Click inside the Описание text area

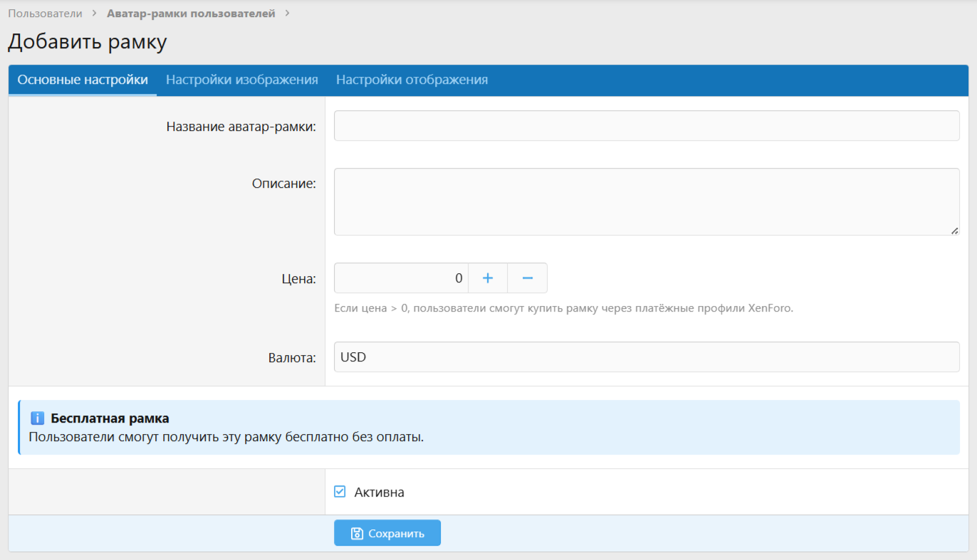(x=647, y=201)
